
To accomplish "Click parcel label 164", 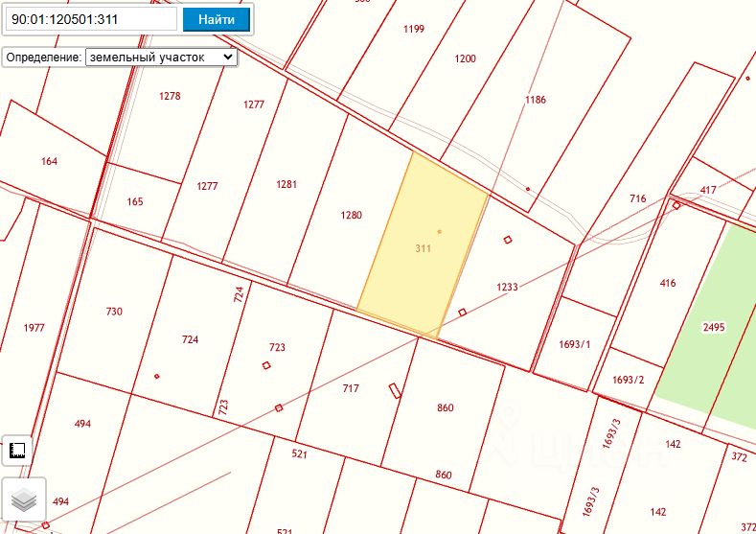I will (x=49, y=161).
